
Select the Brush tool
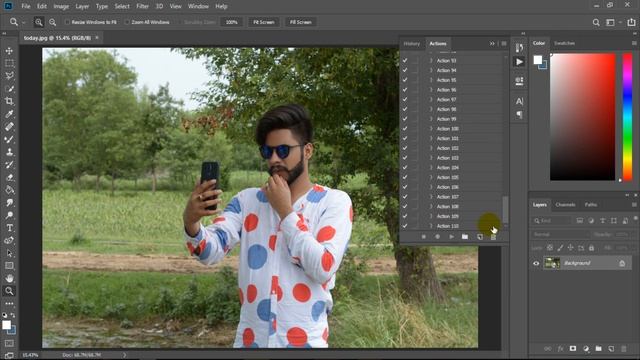tap(9, 139)
